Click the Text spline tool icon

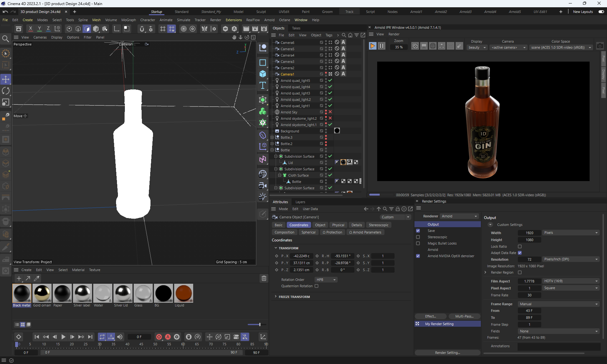263,86
